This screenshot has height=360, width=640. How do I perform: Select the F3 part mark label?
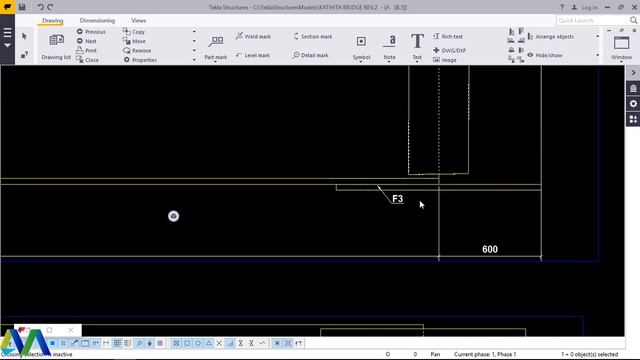398,199
